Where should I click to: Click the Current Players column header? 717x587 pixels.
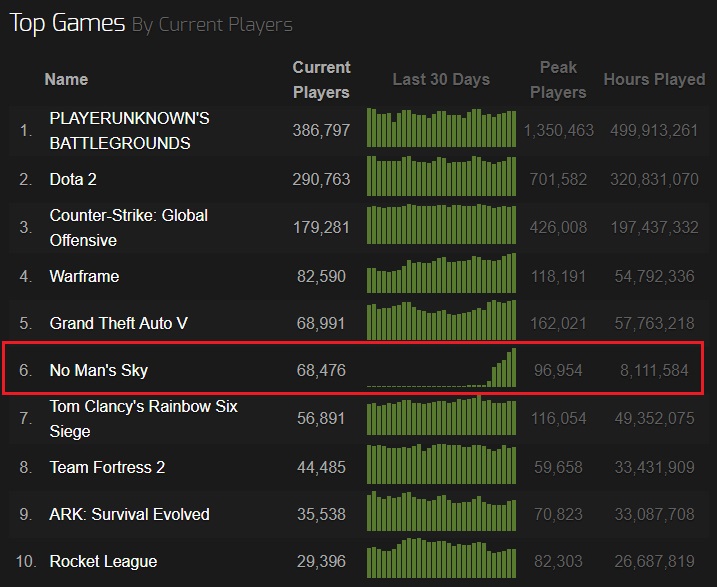pos(321,80)
